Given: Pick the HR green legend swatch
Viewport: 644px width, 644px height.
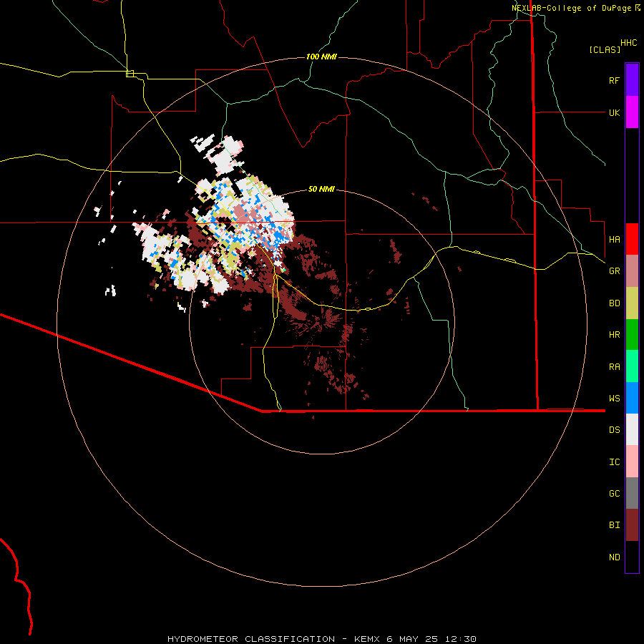Looking at the screenshot, I should 632,334.
